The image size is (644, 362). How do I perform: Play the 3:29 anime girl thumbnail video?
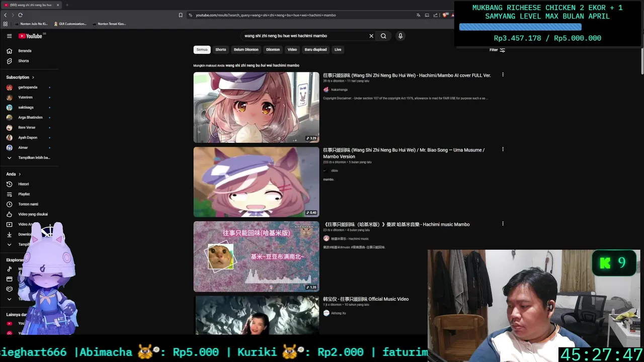click(256, 107)
